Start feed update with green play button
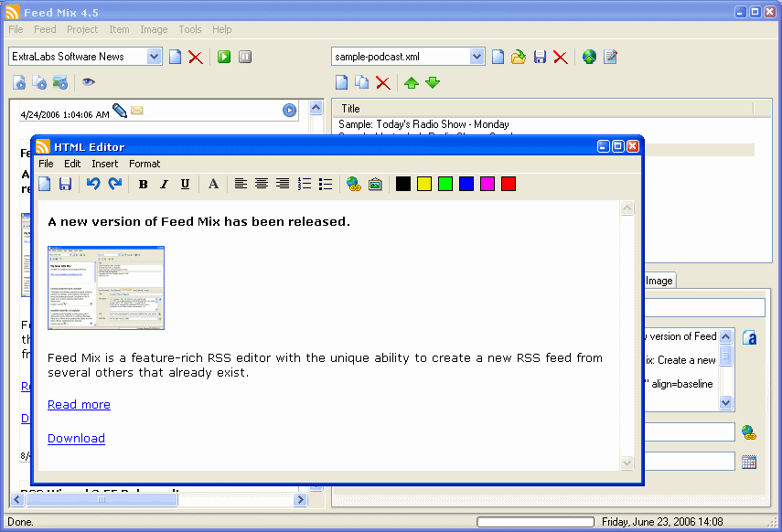782x532 pixels. (224, 57)
